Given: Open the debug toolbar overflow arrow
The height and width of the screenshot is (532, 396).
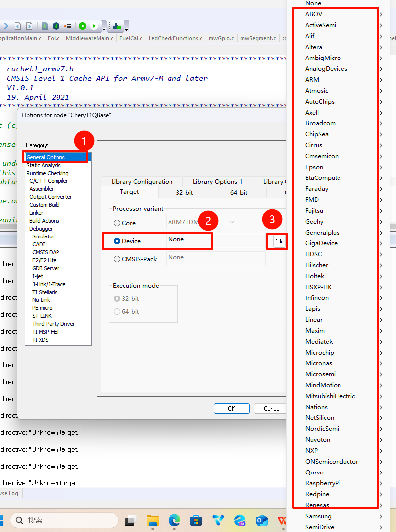Looking at the screenshot, I should (104, 29).
